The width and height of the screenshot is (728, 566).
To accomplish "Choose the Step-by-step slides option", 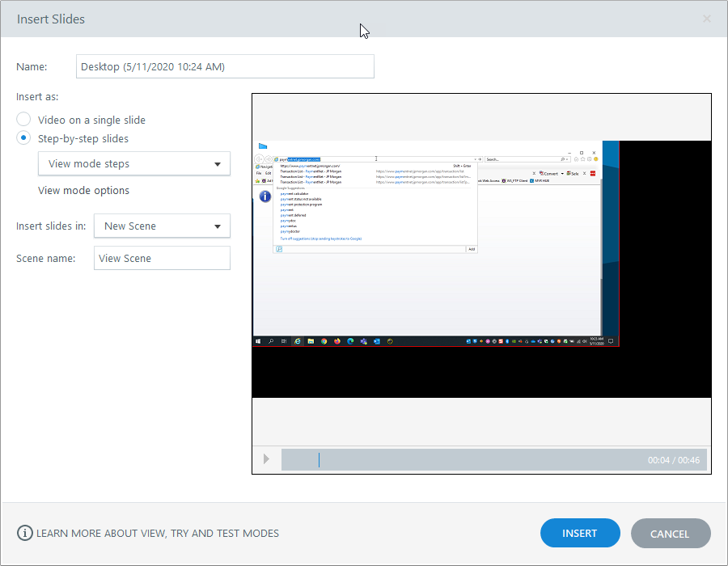I will (24, 138).
